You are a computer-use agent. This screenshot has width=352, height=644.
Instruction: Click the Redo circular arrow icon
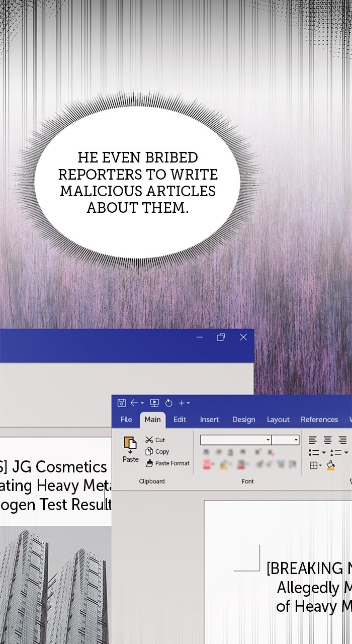click(x=169, y=403)
